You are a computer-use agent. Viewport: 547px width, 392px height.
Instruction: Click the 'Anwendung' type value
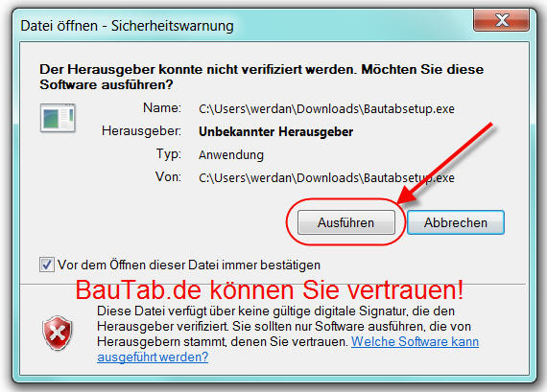coord(231,155)
